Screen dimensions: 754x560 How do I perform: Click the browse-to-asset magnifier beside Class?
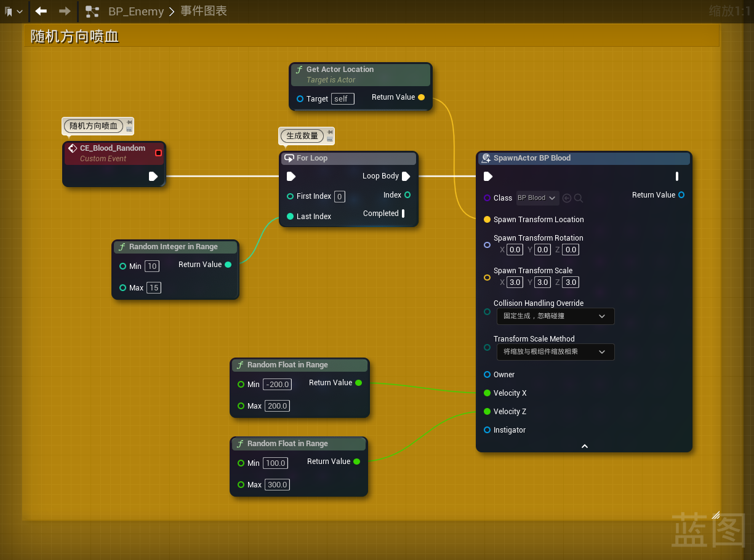coord(578,198)
